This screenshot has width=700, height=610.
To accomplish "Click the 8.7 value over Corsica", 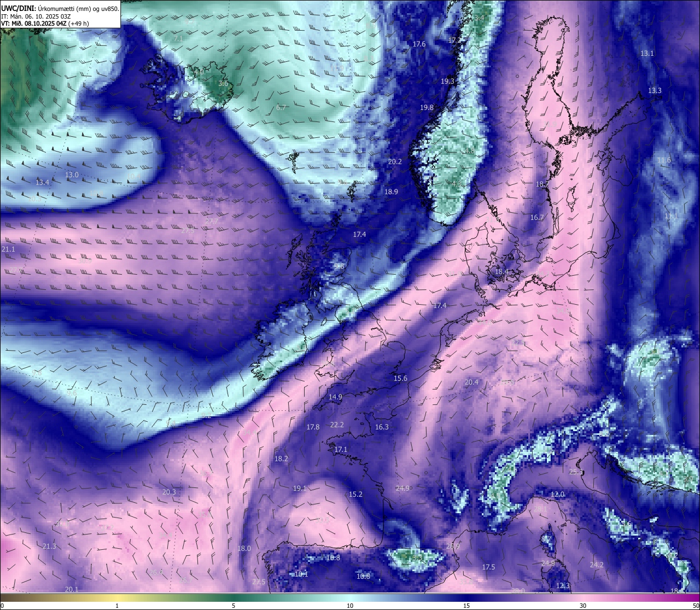I will [x=546, y=539].
